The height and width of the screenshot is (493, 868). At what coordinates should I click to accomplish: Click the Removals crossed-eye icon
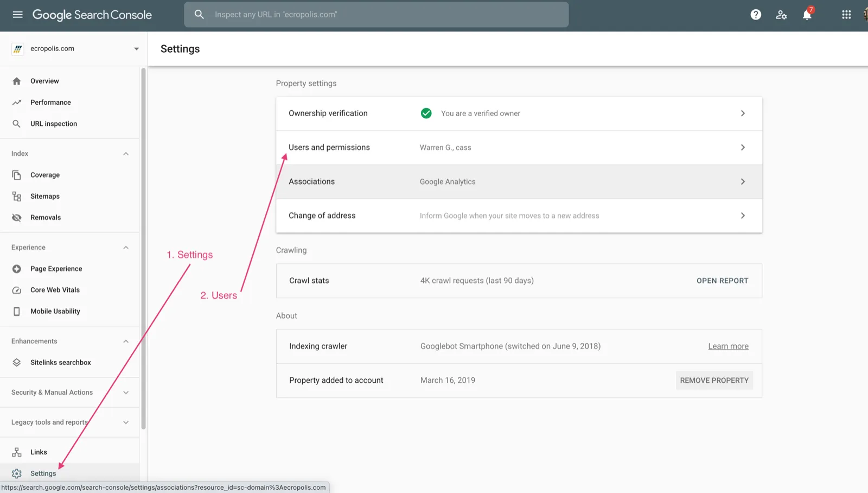coord(17,218)
